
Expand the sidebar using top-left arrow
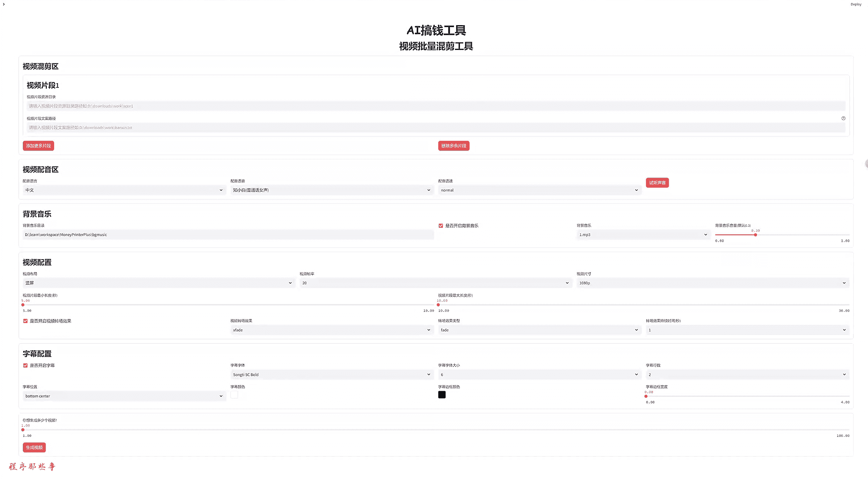coord(4,4)
